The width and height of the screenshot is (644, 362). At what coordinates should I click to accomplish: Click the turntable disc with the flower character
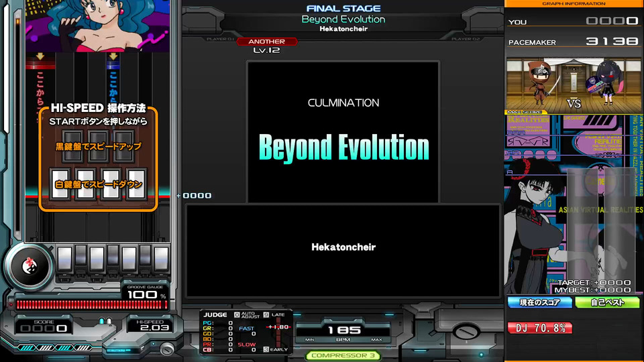click(29, 267)
